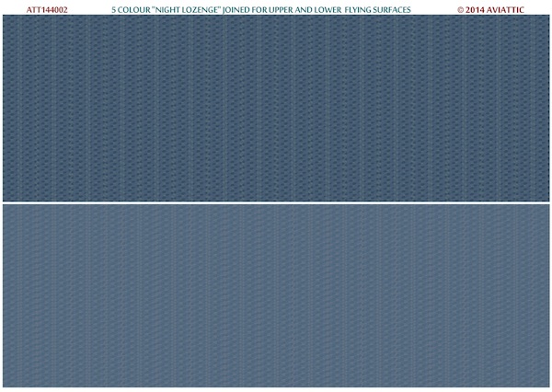The image size is (552, 392).
Task: Click the lighter lower lozenge pattern panel
Action: click(276, 296)
